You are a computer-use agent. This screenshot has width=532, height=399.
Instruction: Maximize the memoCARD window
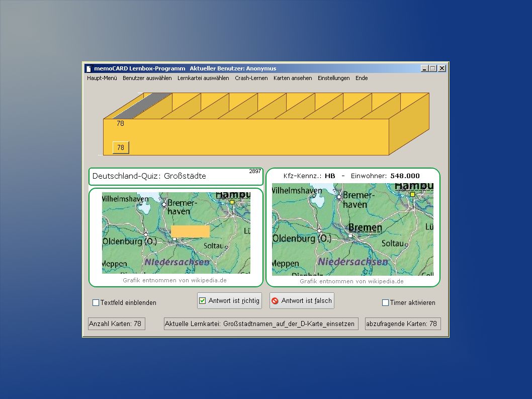coord(432,68)
